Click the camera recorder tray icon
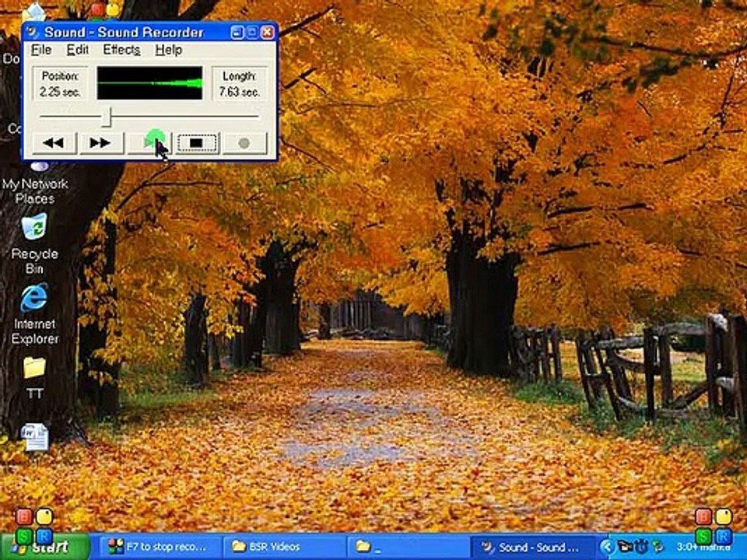This screenshot has width=747, height=560. 625,546
